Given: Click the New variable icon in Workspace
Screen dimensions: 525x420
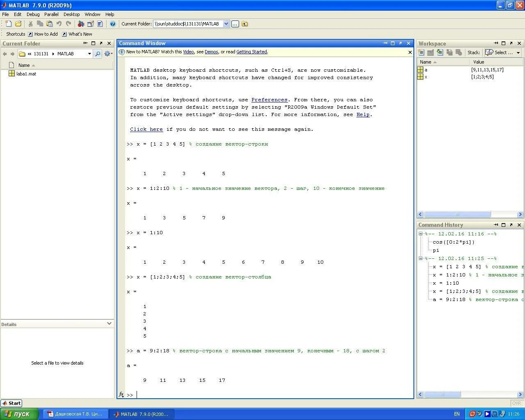Looking at the screenshot, I should 421,52.
